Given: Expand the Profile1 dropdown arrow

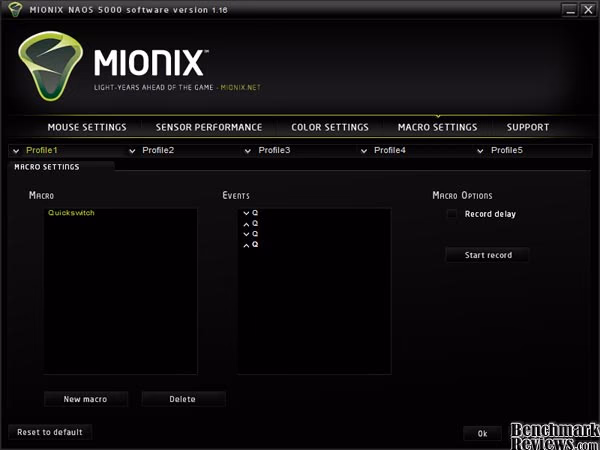Looking at the screenshot, I should pyautogui.click(x=16, y=151).
